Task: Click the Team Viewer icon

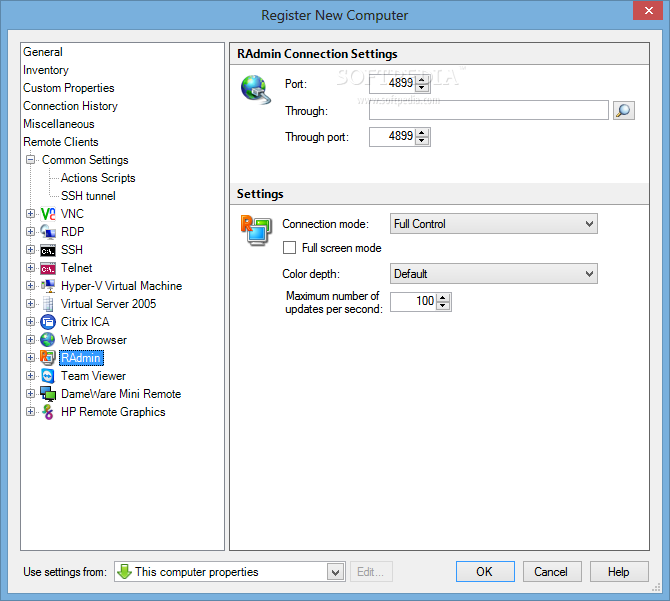Action: [48, 376]
